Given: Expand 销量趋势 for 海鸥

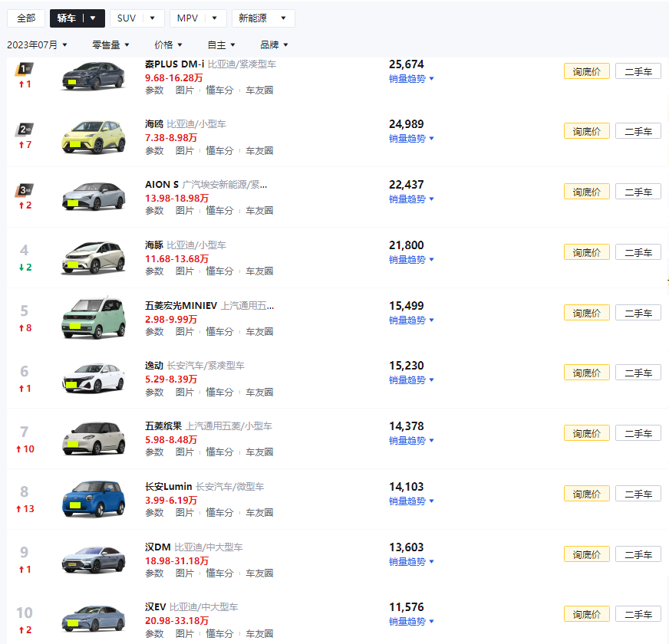Looking at the screenshot, I should pyautogui.click(x=411, y=139).
